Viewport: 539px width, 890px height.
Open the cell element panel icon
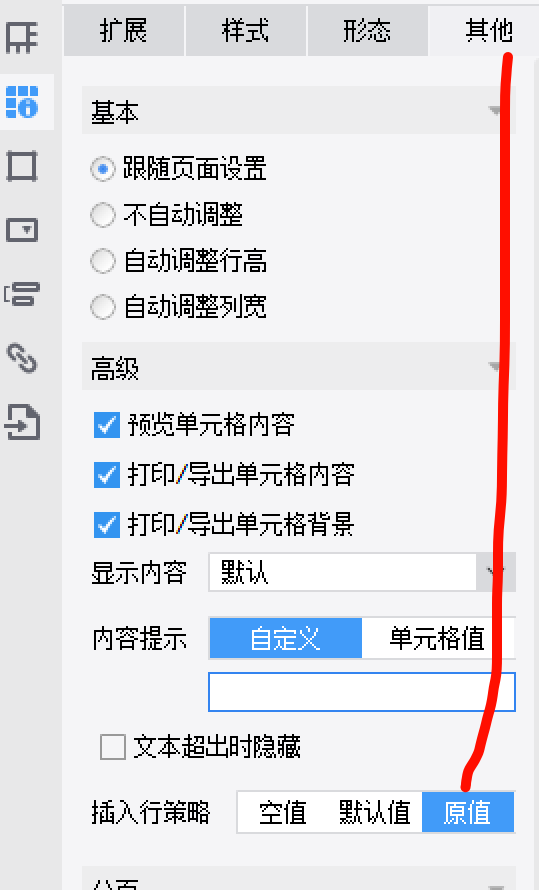[x=22, y=37]
